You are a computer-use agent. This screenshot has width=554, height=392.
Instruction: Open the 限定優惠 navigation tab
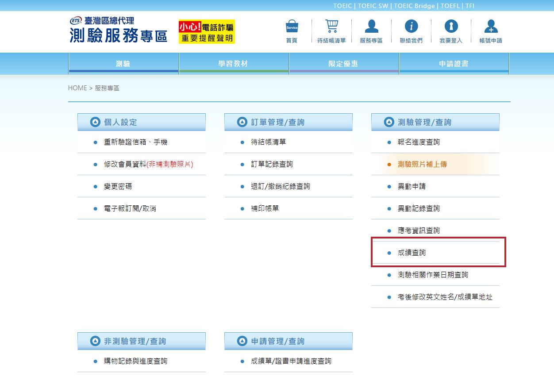[344, 64]
